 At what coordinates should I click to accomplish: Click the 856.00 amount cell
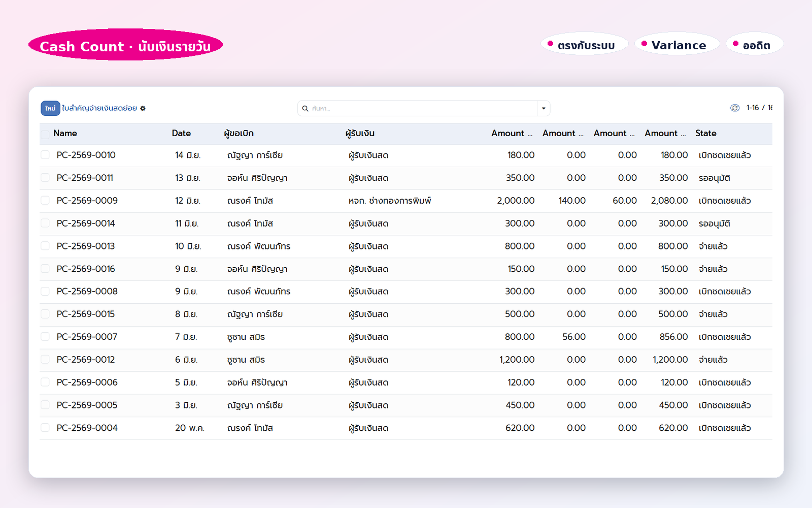(x=674, y=337)
